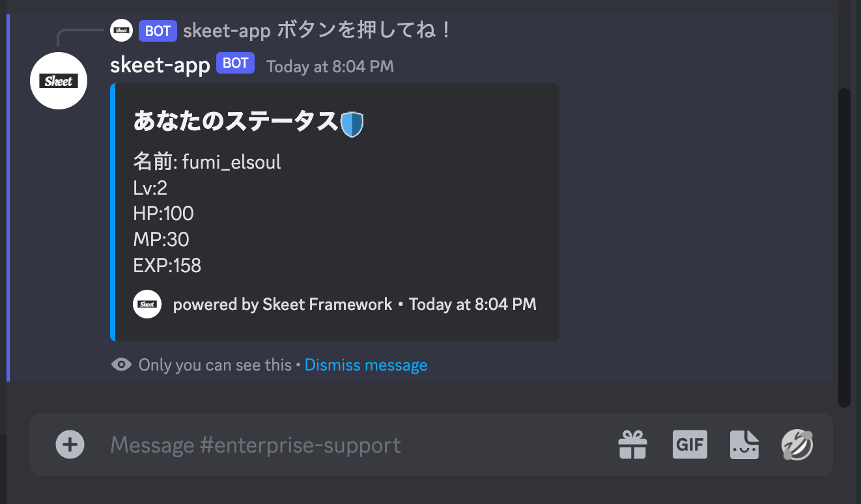Click the chat scrollbar thumb
The width and height of the screenshot is (861, 504).
pyautogui.click(x=844, y=247)
